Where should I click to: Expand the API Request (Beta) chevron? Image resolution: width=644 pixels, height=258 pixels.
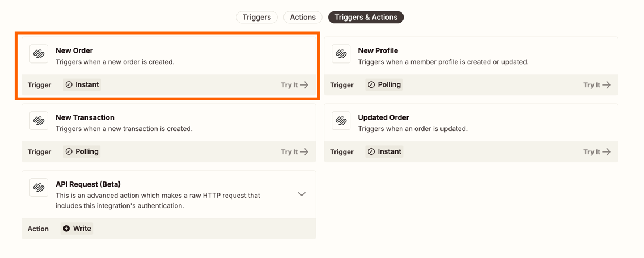[302, 194]
